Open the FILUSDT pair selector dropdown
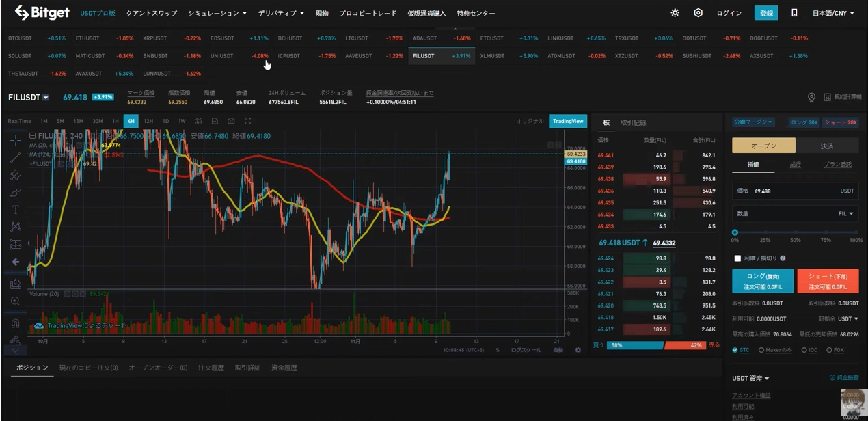 coord(46,98)
